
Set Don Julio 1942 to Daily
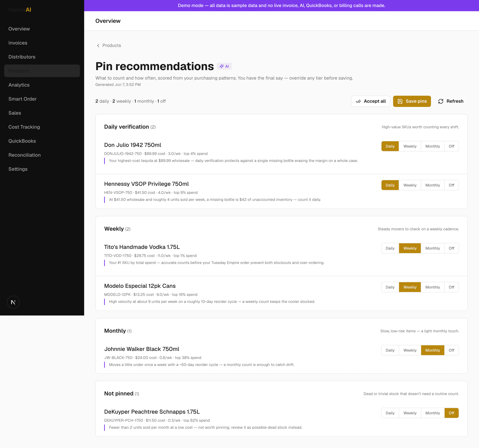point(390,146)
